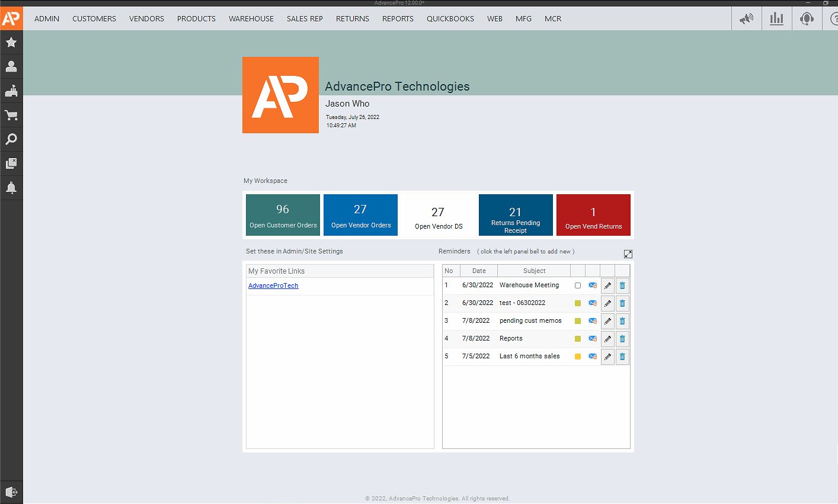Delete the Reports reminder
Screen dimensions: 838x504
[x=622, y=339]
